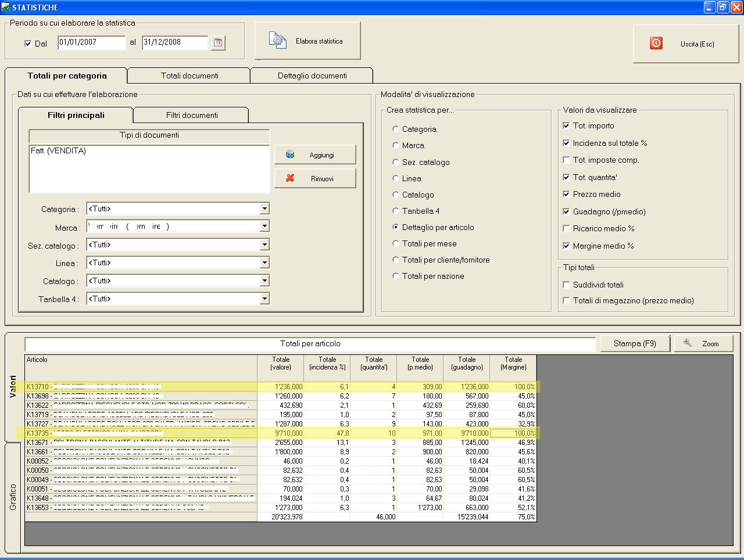Check the Suddividi totali option

tap(566, 285)
